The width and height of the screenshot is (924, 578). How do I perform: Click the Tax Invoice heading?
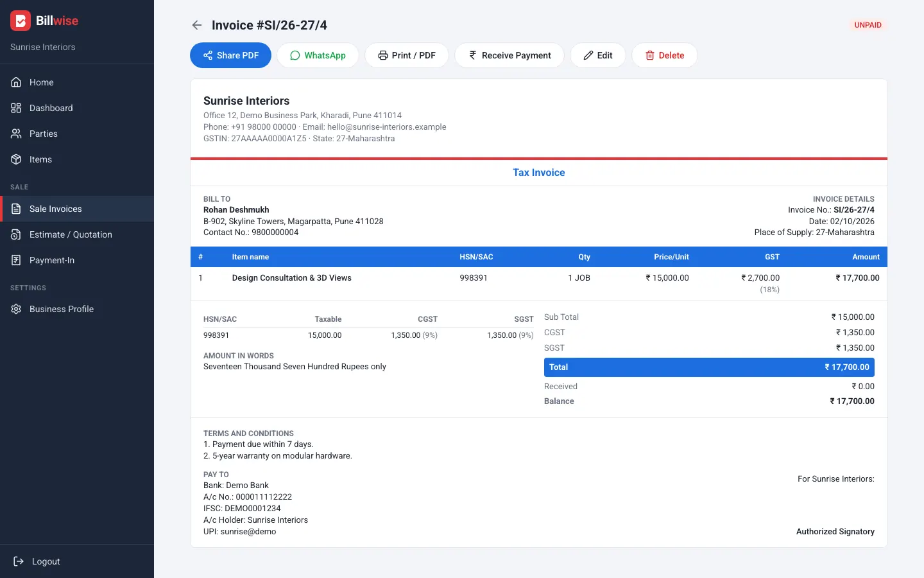(539, 172)
